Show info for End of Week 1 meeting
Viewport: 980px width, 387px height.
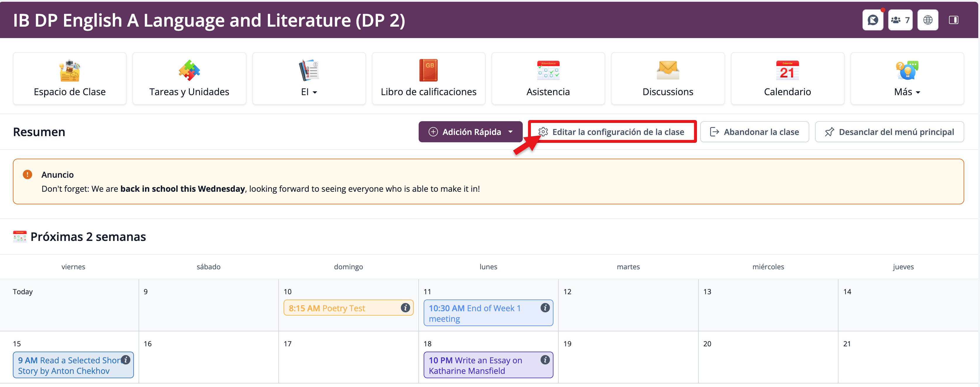tap(545, 308)
